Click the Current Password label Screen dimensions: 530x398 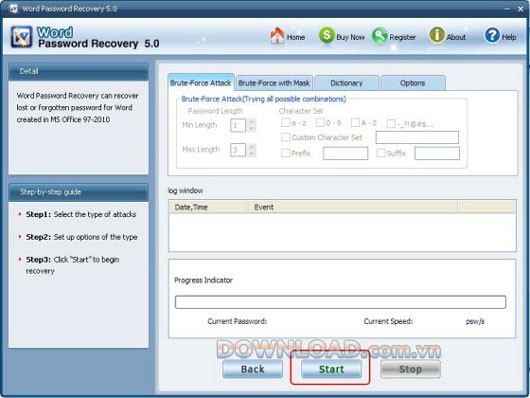237,321
